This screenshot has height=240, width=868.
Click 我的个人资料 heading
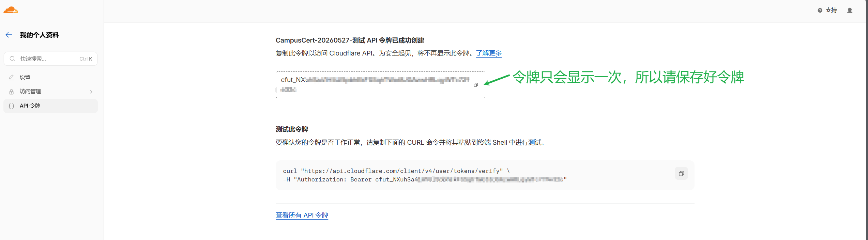coord(40,35)
